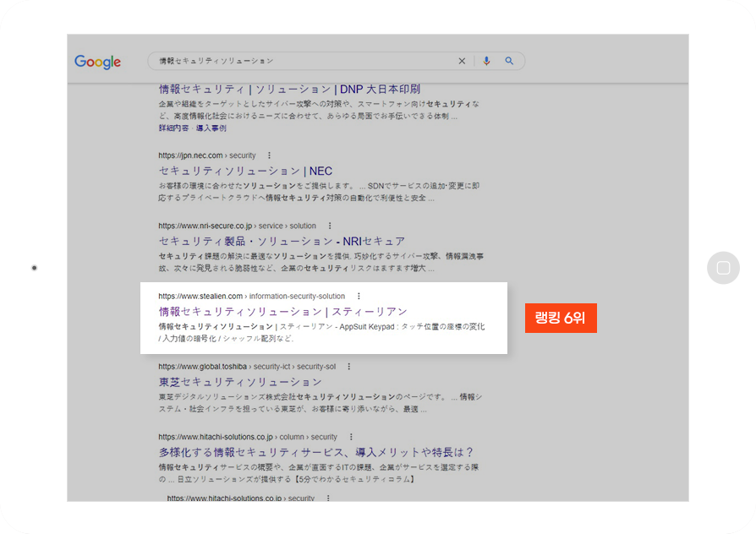Start voice search with microphone icon
756x534 pixels.
point(486,61)
